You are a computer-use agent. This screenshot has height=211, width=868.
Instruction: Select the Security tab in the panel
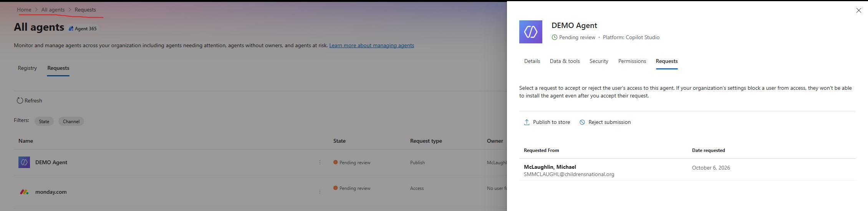(x=599, y=61)
